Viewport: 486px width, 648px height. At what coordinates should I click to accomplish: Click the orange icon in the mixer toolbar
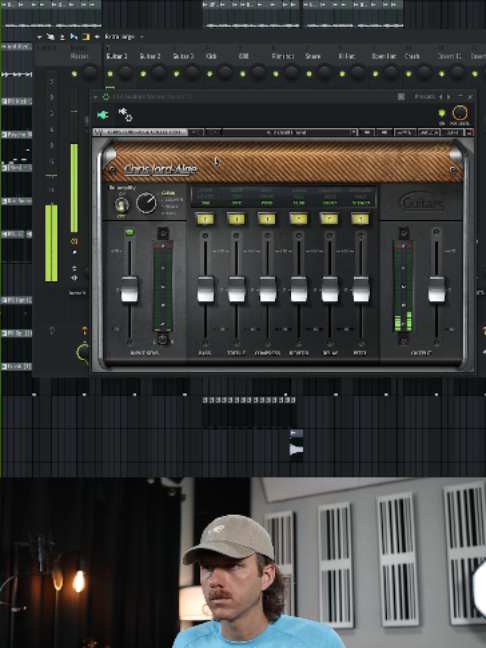[86, 37]
